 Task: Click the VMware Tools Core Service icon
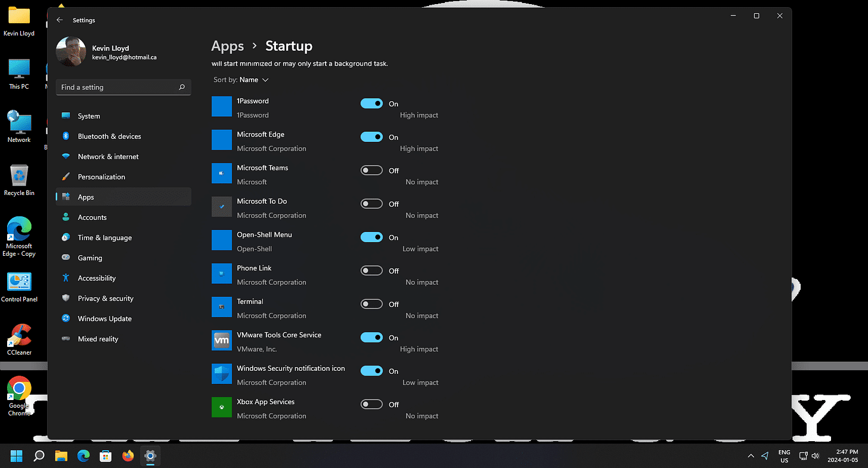pos(221,340)
